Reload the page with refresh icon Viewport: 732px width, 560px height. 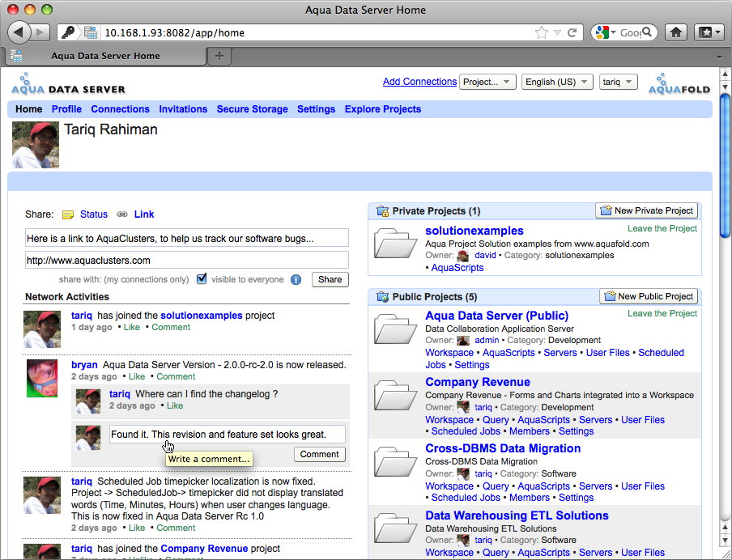pos(572,32)
